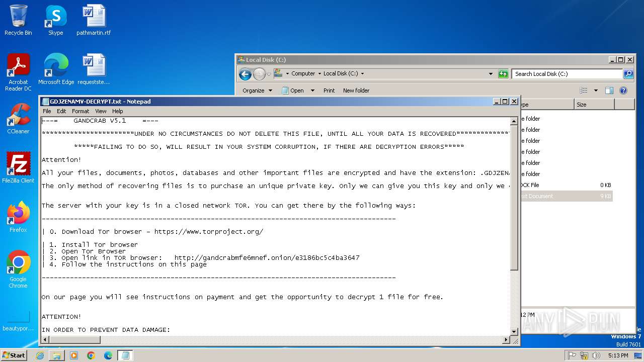Open Firefox desktop shortcut
The image size is (644, 362).
[x=18, y=217]
